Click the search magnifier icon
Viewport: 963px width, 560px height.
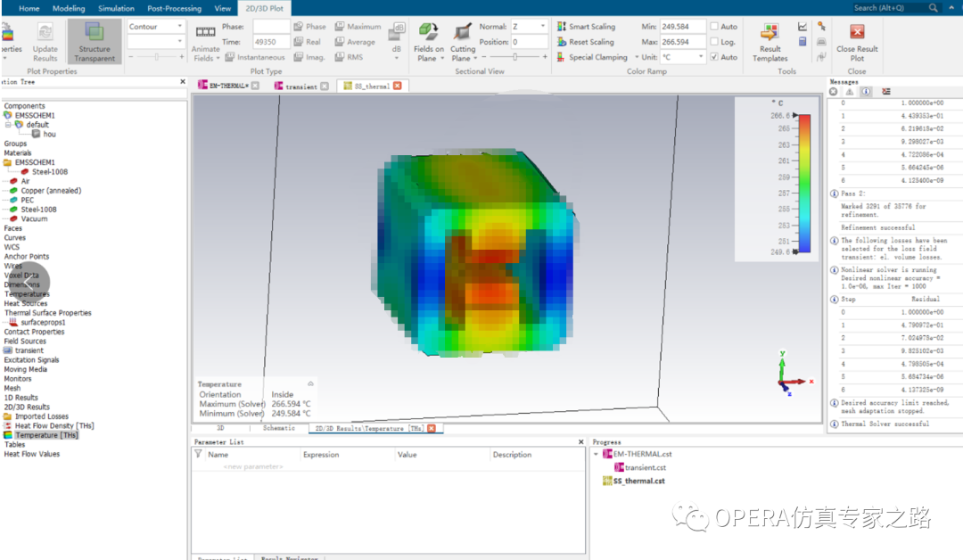click(933, 8)
